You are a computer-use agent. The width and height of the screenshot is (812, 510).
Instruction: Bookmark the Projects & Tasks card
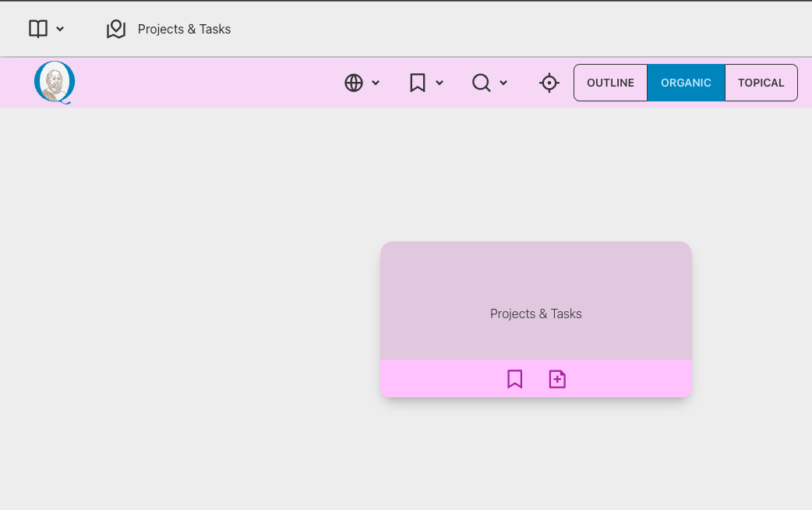(514, 379)
